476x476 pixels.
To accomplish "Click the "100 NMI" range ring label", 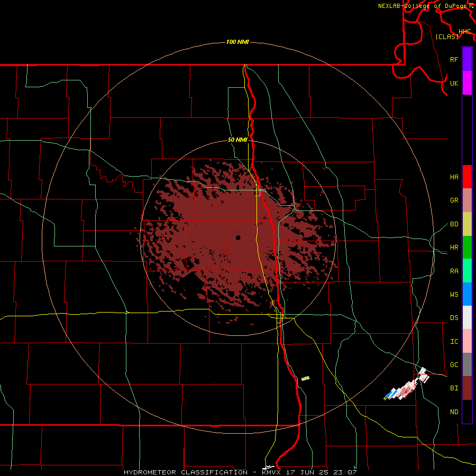I will (237, 42).
